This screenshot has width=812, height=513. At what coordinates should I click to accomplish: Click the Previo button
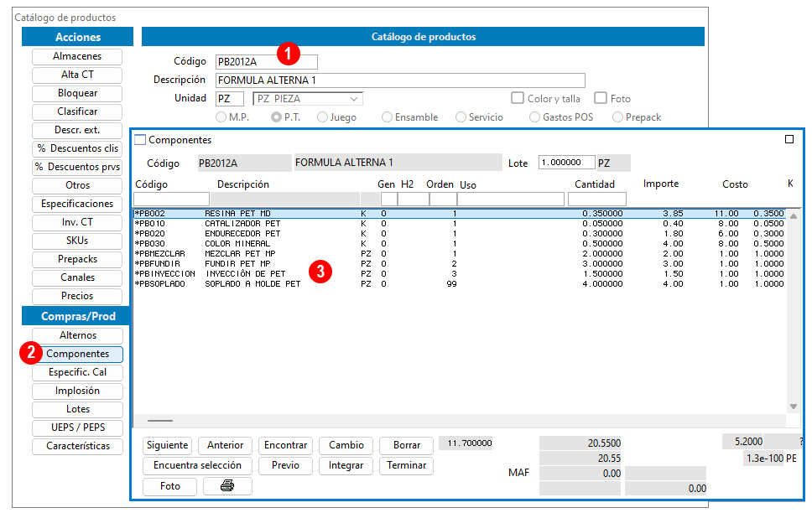point(285,465)
